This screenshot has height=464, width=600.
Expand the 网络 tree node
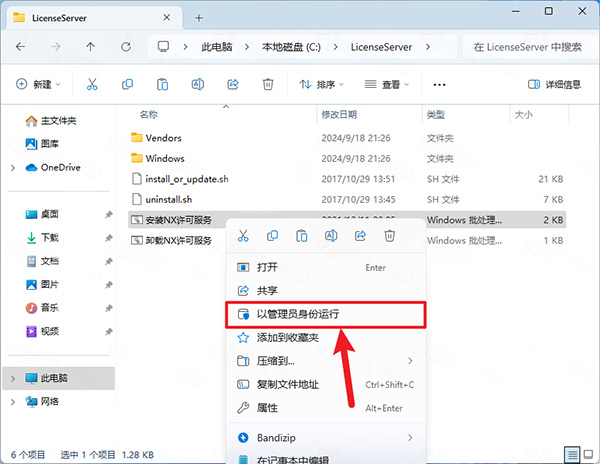click(13, 402)
